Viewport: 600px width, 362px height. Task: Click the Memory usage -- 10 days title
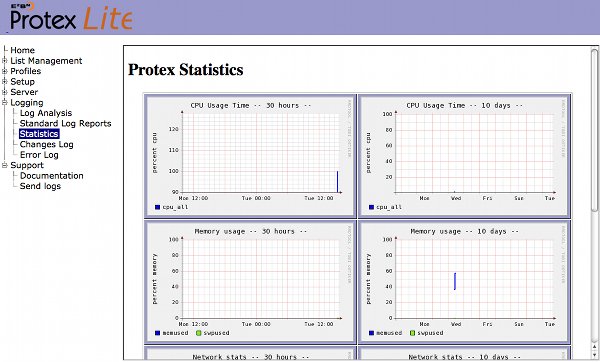click(x=465, y=231)
